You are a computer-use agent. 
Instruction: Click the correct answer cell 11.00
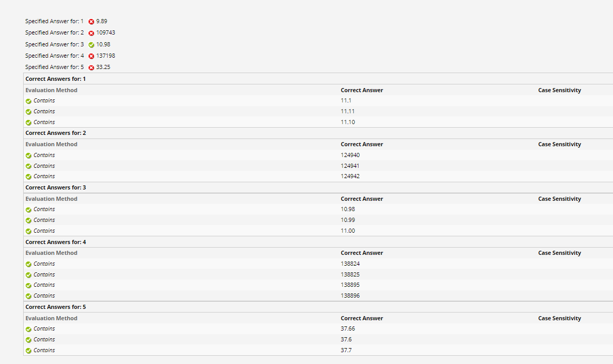(348, 231)
